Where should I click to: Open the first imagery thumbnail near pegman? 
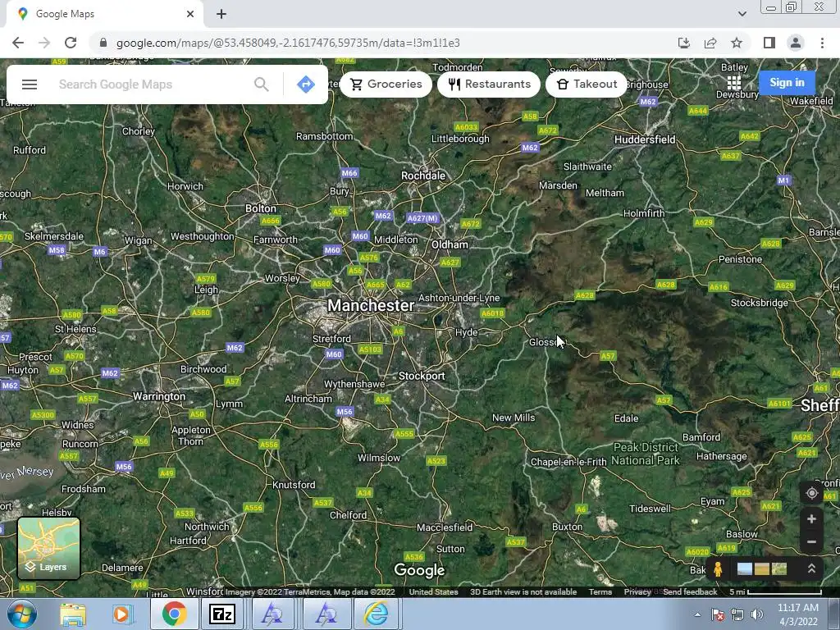click(x=744, y=569)
